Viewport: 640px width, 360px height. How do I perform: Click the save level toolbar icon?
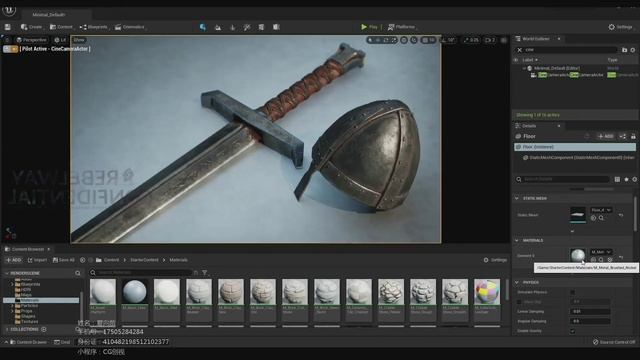coord(8,27)
